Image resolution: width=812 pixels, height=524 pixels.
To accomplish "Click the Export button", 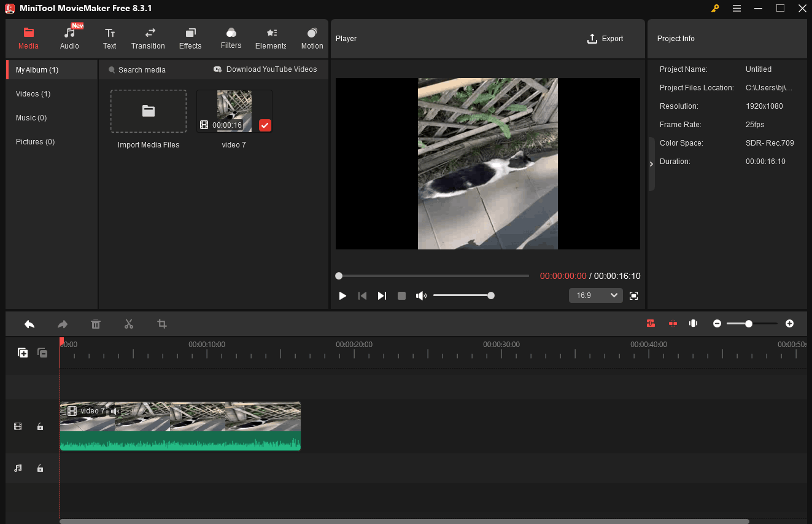I will (605, 39).
